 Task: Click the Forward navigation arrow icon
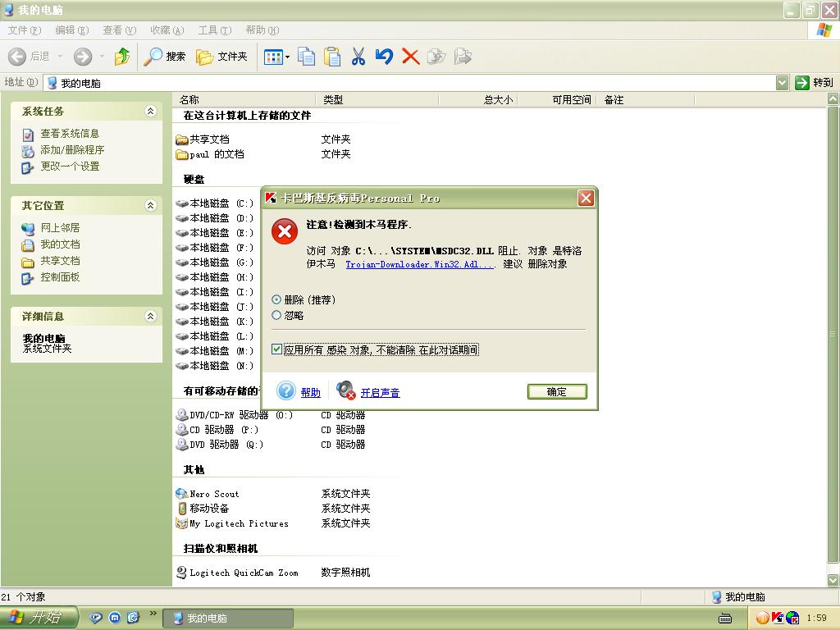83,57
